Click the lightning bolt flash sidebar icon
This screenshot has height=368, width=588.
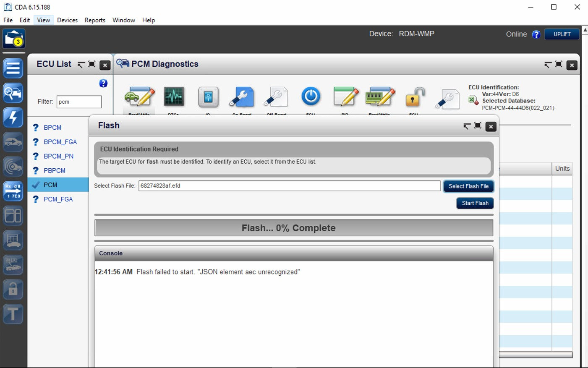[13, 117]
